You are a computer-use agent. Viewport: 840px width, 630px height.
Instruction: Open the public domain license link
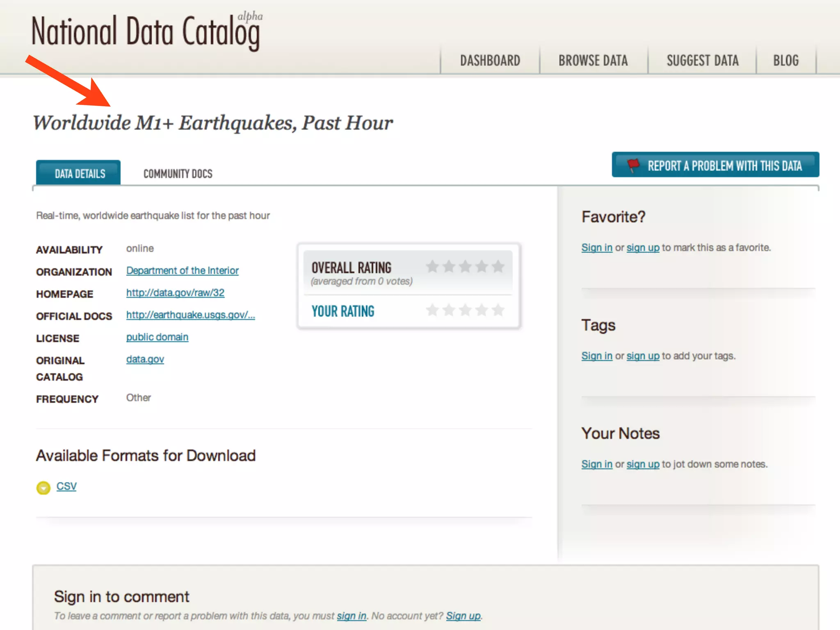point(157,337)
